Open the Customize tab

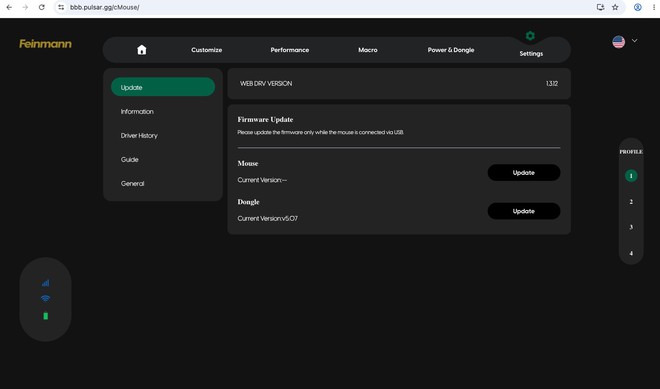tap(207, 50)
